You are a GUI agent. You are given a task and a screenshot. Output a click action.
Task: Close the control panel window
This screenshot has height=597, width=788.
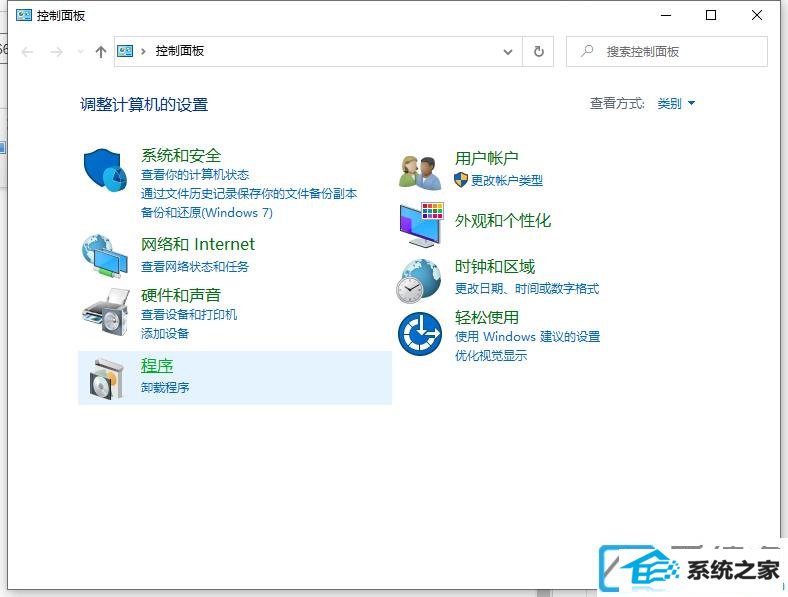click(x=757, y=16)
